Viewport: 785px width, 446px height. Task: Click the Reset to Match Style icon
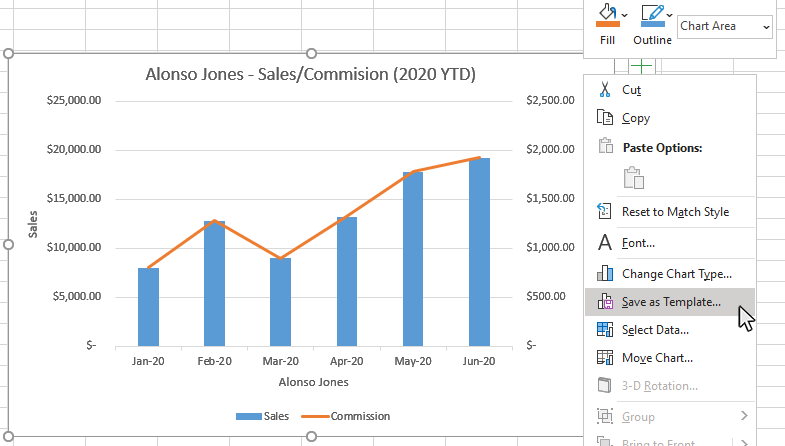click(x=604, y=211)
